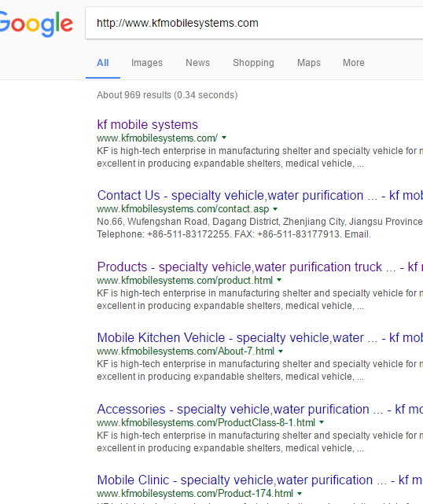Screen dimensions: 423x504
Task: Select the All tab
Action: [103, 63]
